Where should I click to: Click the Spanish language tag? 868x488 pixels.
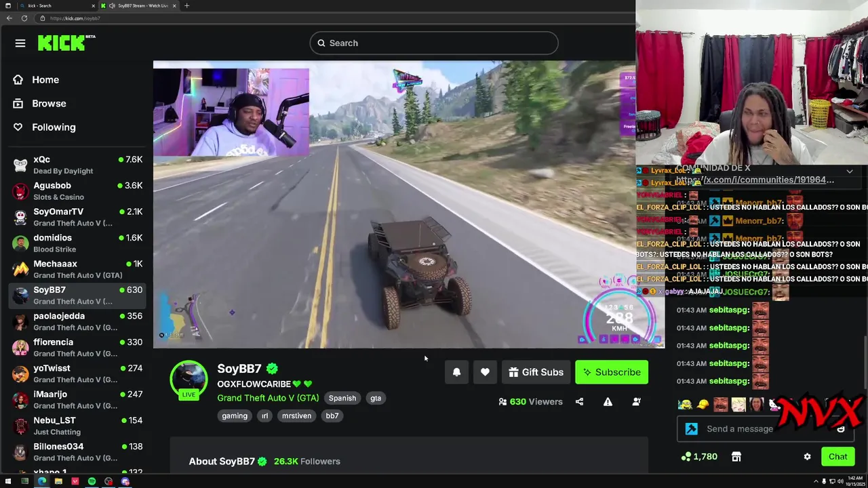[342, 399]
